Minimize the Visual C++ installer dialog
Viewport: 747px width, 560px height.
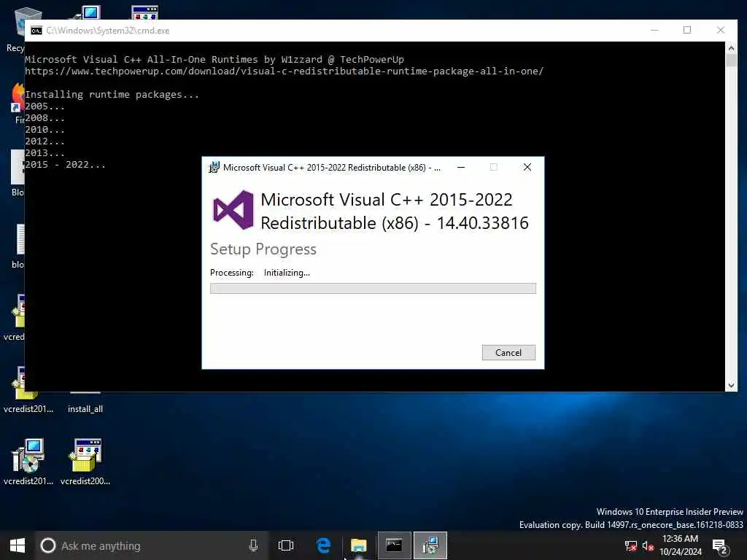(461, 167)
